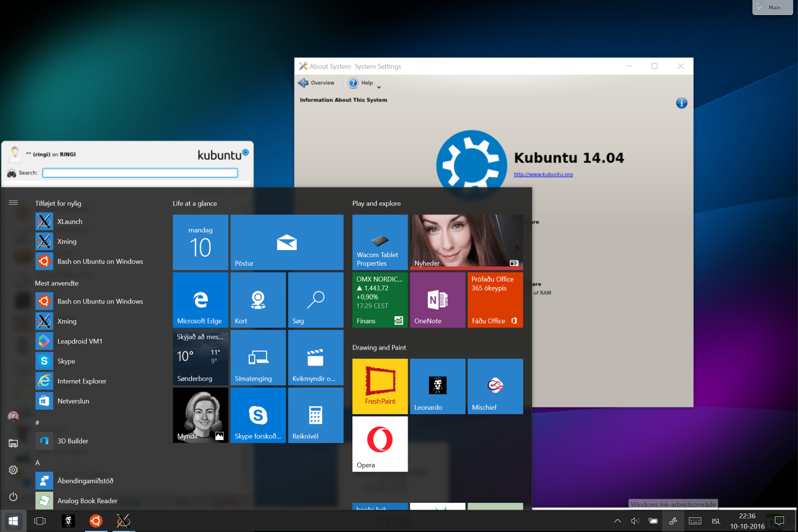The image size is (798, 532).
Task: Click the # letter group header
Action: coord(37,422)
